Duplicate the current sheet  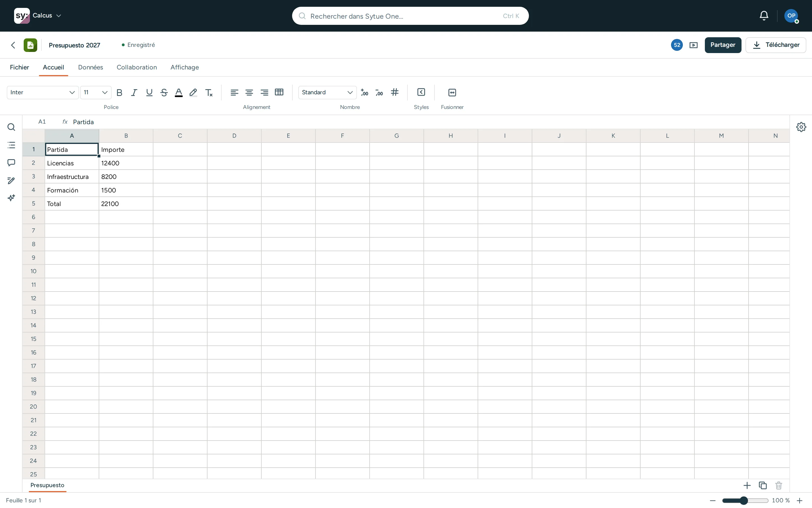coord(763,485)
